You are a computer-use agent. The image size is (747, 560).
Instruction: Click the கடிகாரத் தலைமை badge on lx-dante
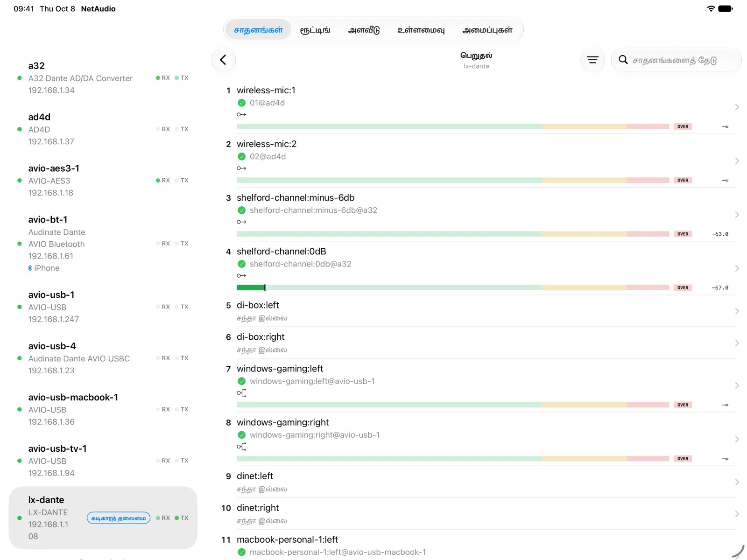click(119, 518)
